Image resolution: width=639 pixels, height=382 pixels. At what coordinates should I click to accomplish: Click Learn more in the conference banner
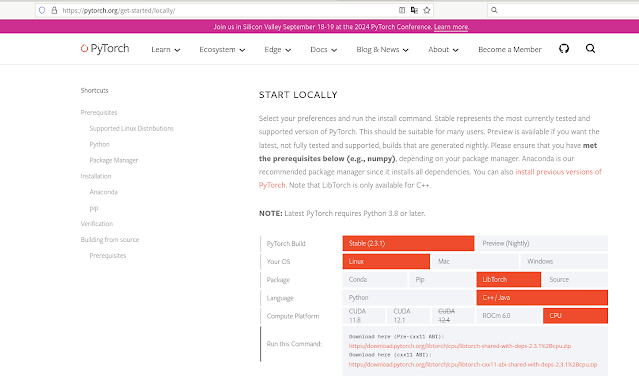tap(451, 27)
